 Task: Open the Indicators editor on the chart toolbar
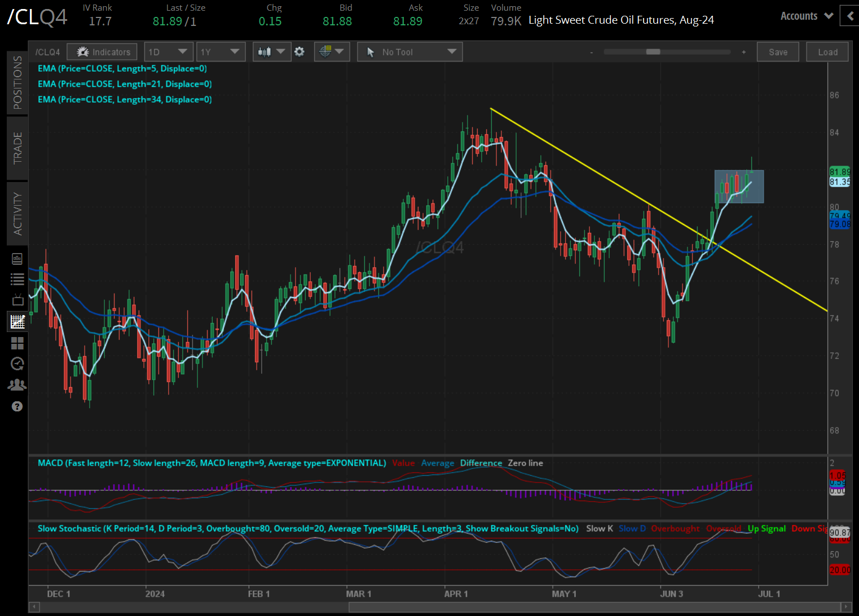(102, 51)
